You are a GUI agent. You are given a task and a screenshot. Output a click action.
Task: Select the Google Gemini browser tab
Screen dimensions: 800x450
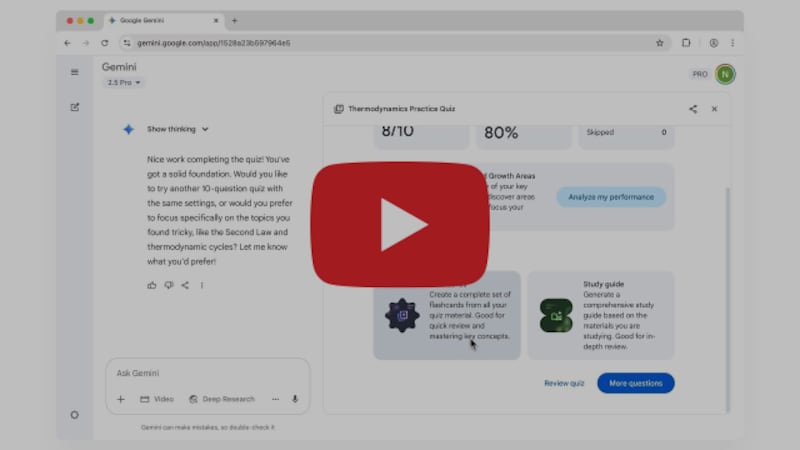pyautogui.click(x=163, y=20)
